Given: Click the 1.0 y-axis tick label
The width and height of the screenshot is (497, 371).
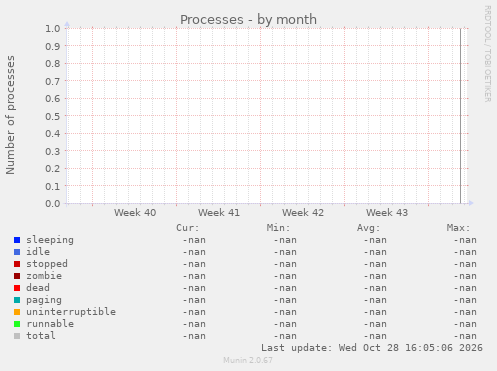Looking at the screenshot, I should coord(53,28).
